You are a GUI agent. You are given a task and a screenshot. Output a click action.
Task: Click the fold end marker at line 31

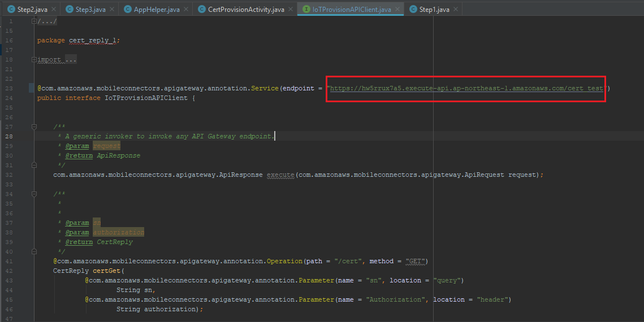[x=34, y=165]
